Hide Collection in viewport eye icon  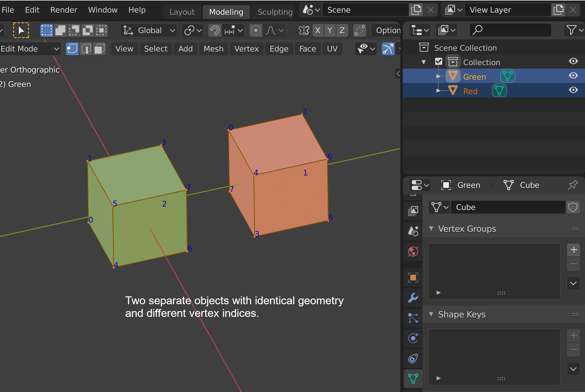pos(573,61)
